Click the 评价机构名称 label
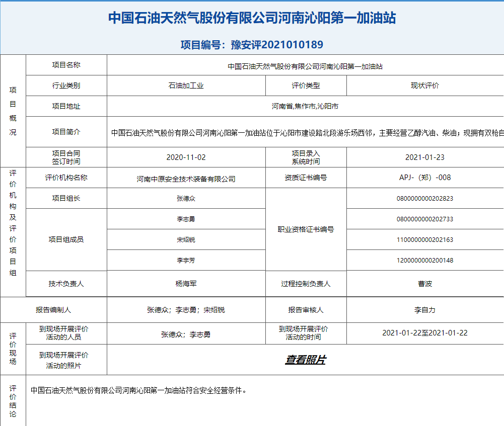The image size is (504, 426). click(x=66, y=178)
